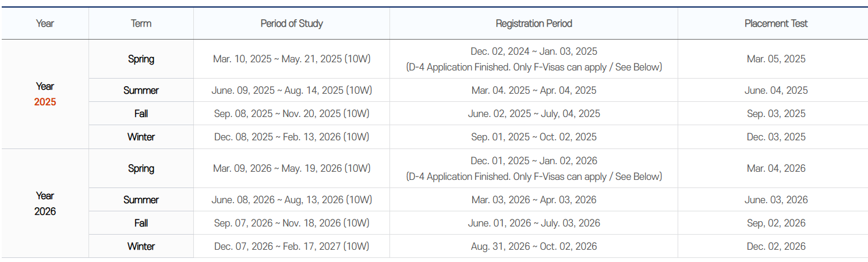
Task: Click the 2026 Spring D-4 Application note
Action: (x=534, y=176)
